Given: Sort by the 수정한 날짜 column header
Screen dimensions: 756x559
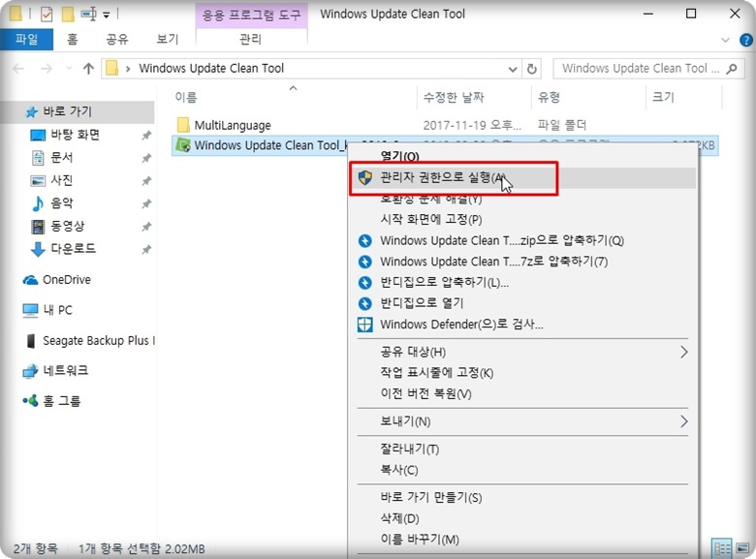Looking at the screenshot, I should tap(454, 97).
